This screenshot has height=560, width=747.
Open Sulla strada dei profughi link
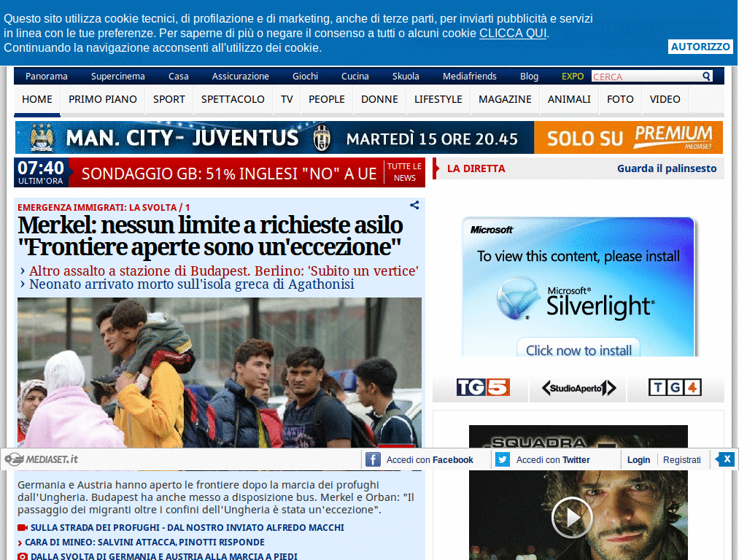tap(187, 528)
